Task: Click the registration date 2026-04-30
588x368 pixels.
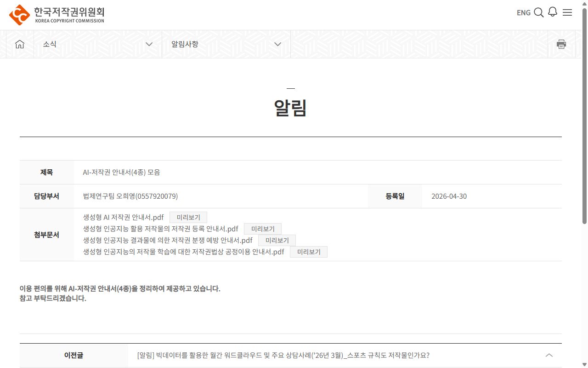Action: 449,196
